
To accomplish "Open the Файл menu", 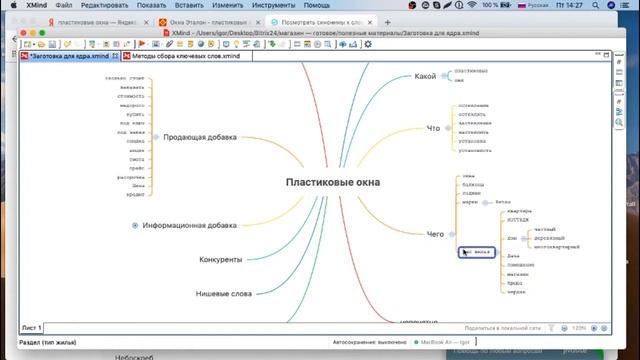I will (64, 5).
